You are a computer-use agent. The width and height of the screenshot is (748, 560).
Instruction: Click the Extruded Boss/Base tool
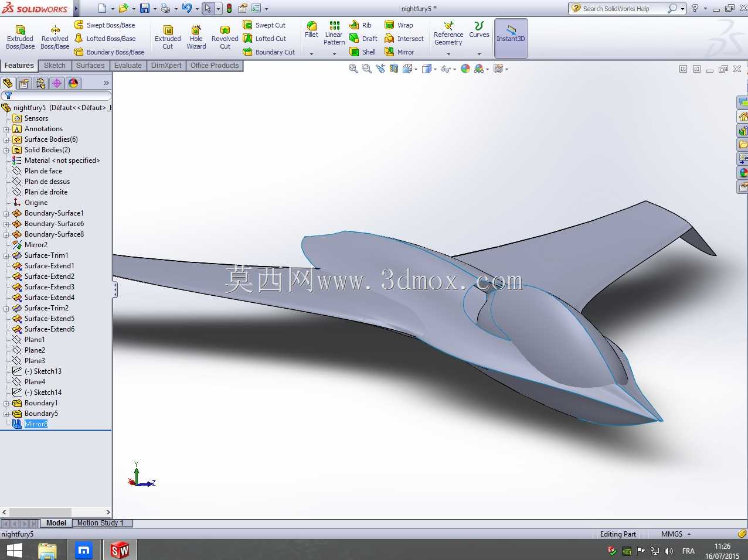point(20,37)
